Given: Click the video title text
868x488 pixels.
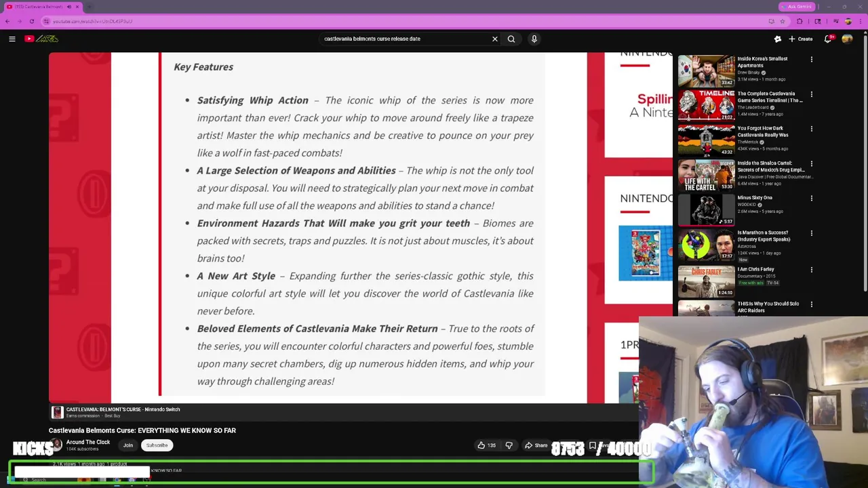Looking at the screenshot, I should (142, 430).
